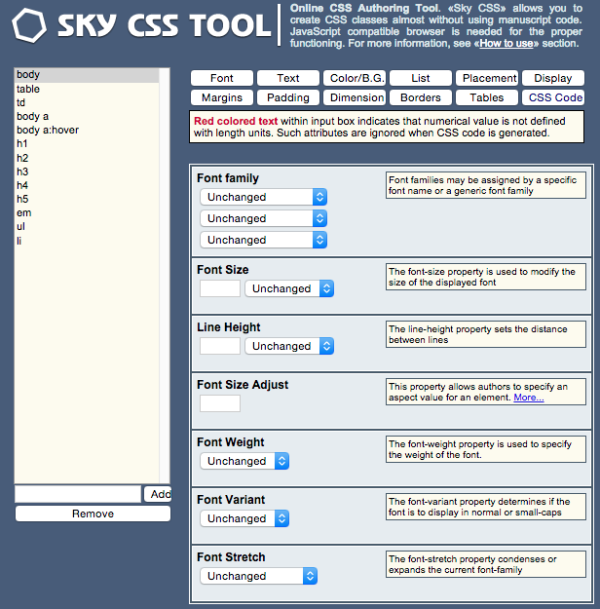Open the Padding tab

[288, 97]
